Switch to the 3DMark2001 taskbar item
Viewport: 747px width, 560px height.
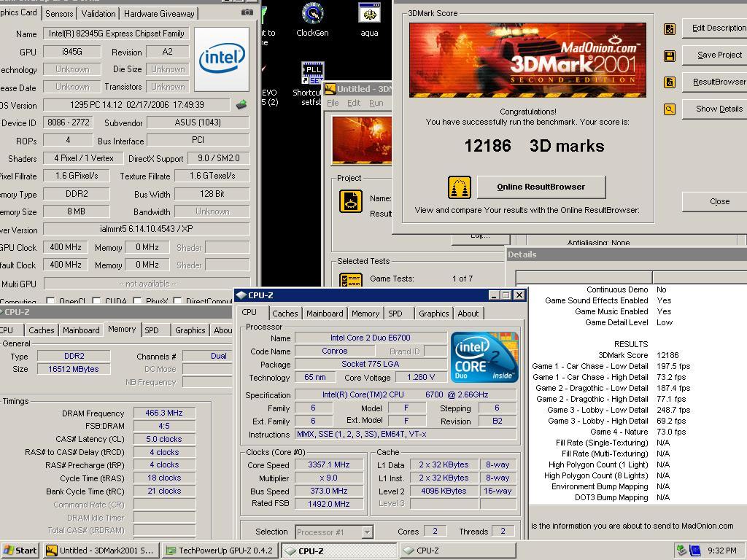click(101, 551)
